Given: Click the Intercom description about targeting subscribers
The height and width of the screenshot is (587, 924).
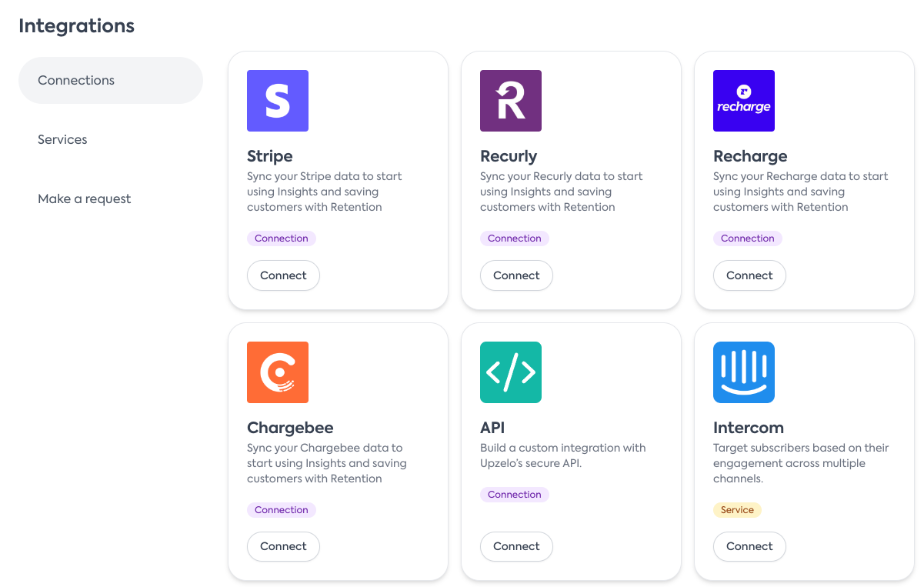Looking at the screenshot, I should tap(801, 463).
